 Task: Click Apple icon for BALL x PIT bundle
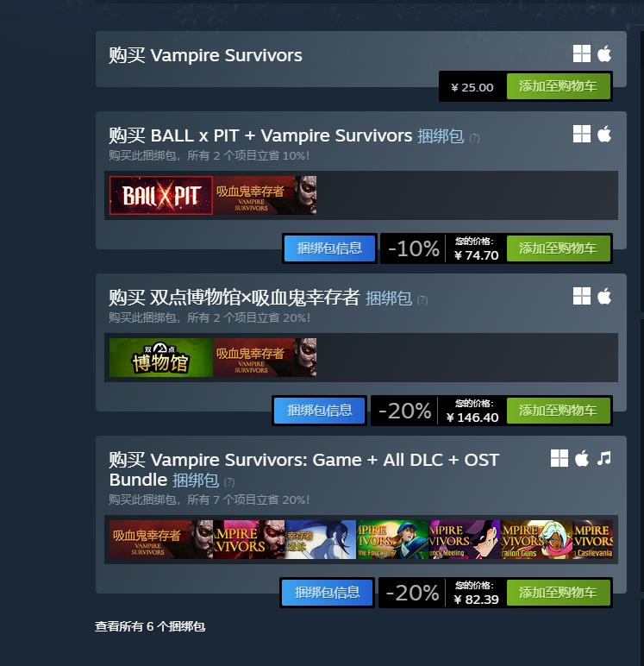604,135
